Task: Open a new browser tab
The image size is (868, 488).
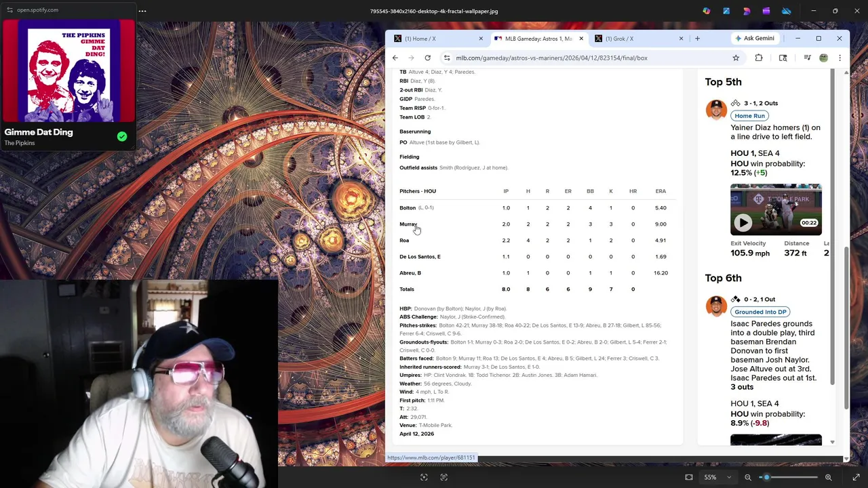Action: click(697, 39)
